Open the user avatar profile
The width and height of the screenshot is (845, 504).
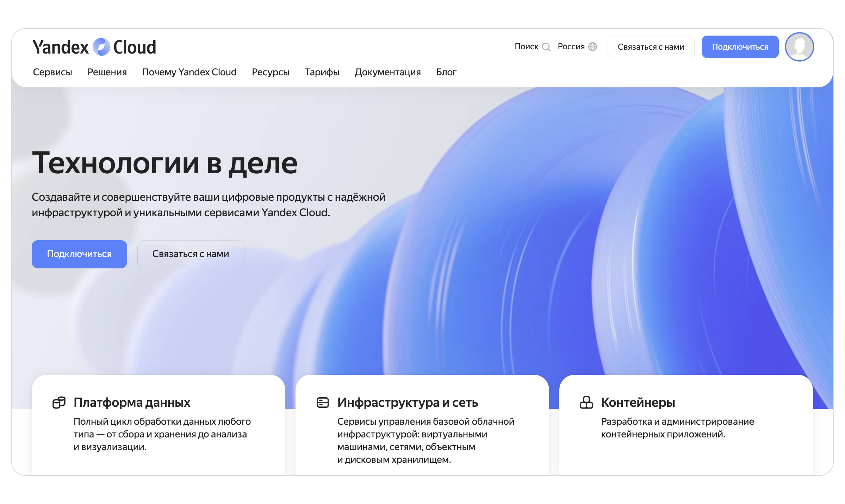(799, 47)
